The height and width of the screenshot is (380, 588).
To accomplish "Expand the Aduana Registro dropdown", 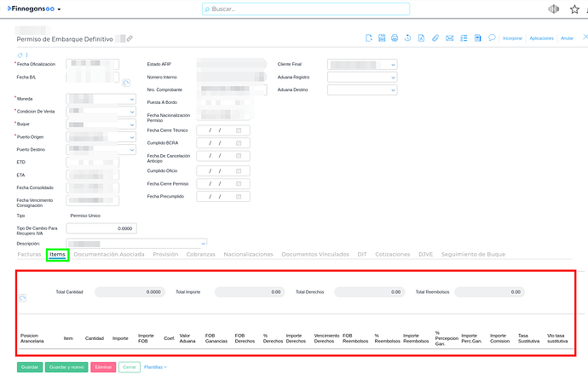I will [392, 78].
